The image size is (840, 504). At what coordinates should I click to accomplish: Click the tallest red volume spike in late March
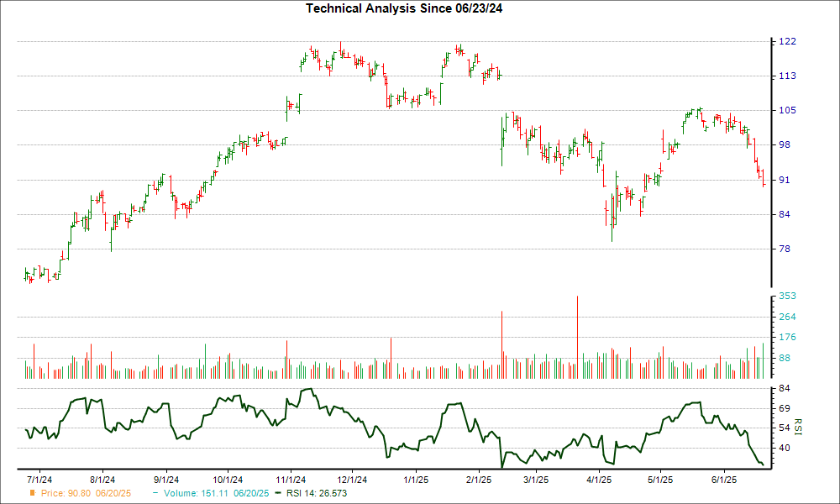pyautogui.click(x=578, y=338)
